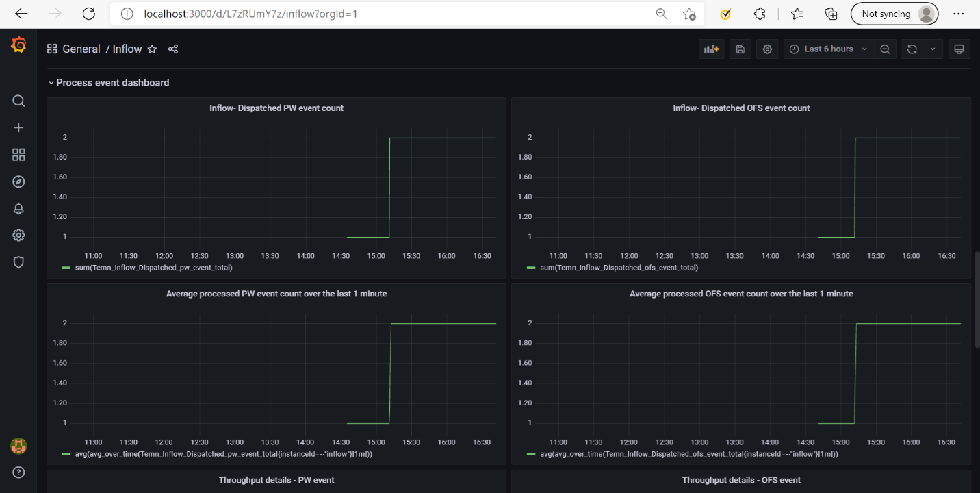Click the Inflow- Dispatched PW event count title
The width and height of the screenshot is (980, 493).
pyautogui.click(x=276, y=108)
